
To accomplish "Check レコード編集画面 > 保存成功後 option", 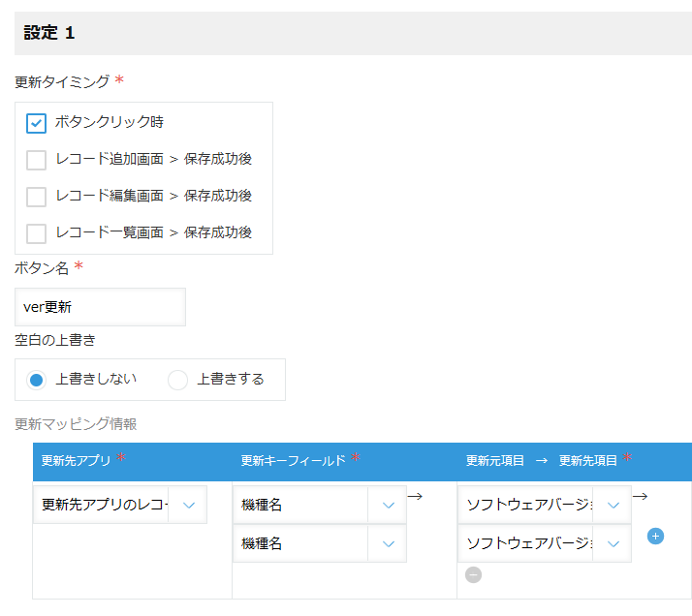I will pos(36,197).
